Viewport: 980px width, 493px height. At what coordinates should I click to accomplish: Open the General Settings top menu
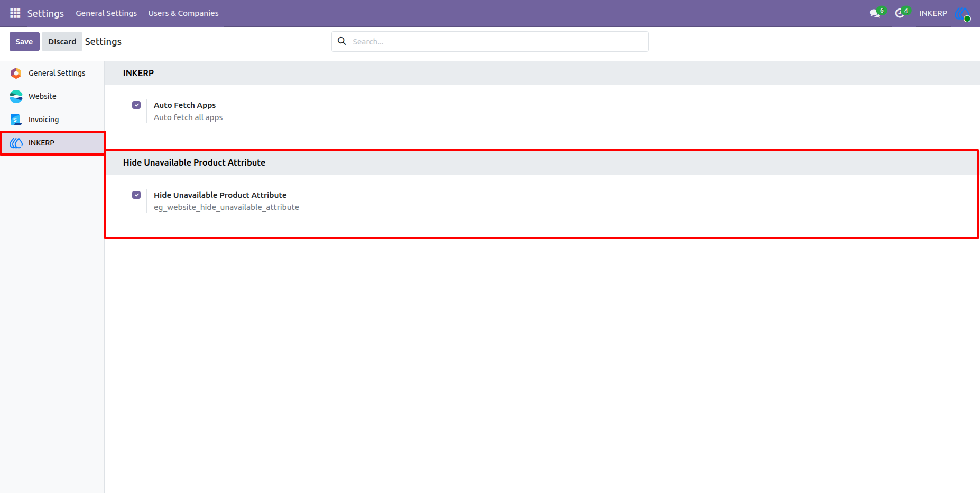click(106, 13)
